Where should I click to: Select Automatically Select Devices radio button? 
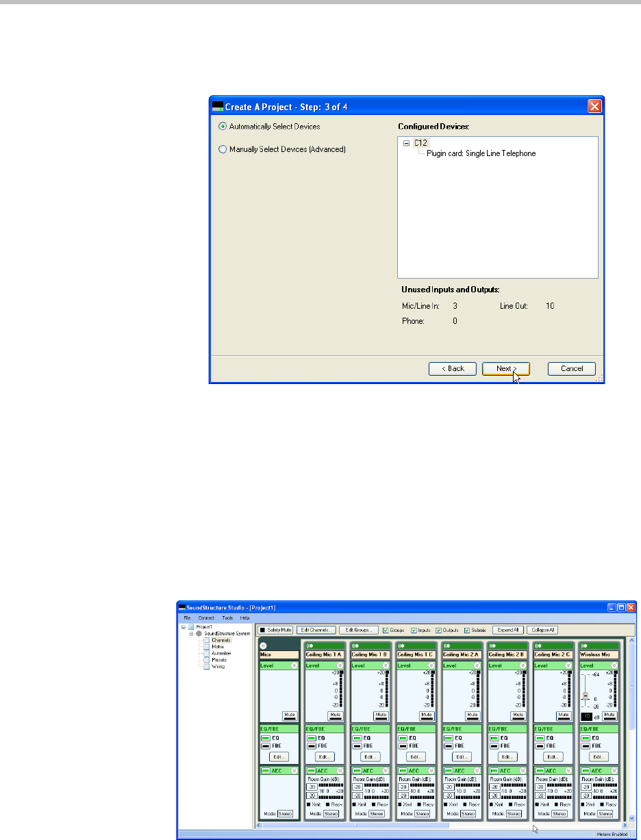[222, 127]
